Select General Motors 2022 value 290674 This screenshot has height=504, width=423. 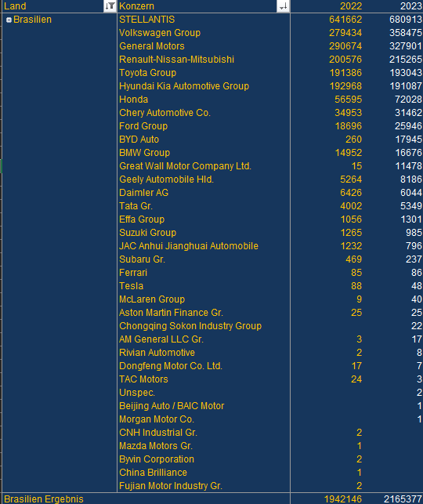[345, 46]
